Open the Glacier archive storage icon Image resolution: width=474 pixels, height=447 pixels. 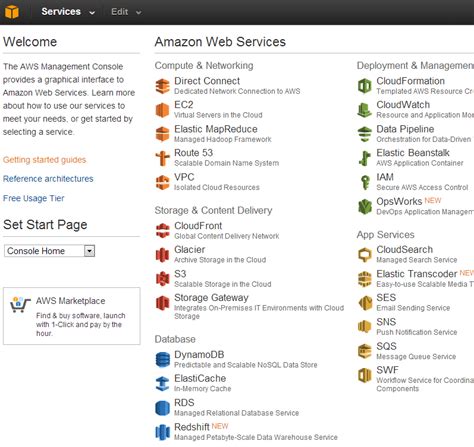162,255
